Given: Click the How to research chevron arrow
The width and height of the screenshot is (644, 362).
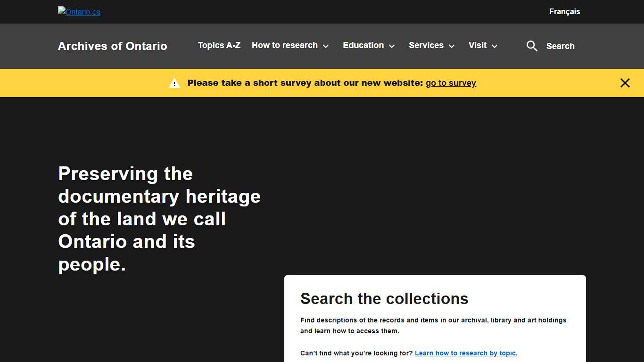Looking at the screenshot, I should 326,46.
